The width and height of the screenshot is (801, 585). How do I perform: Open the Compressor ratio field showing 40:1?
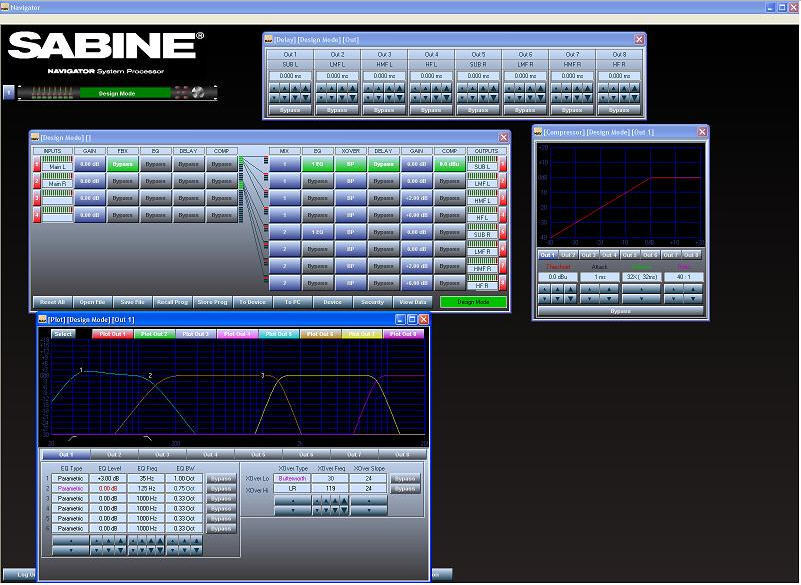(x=684, y=277)
